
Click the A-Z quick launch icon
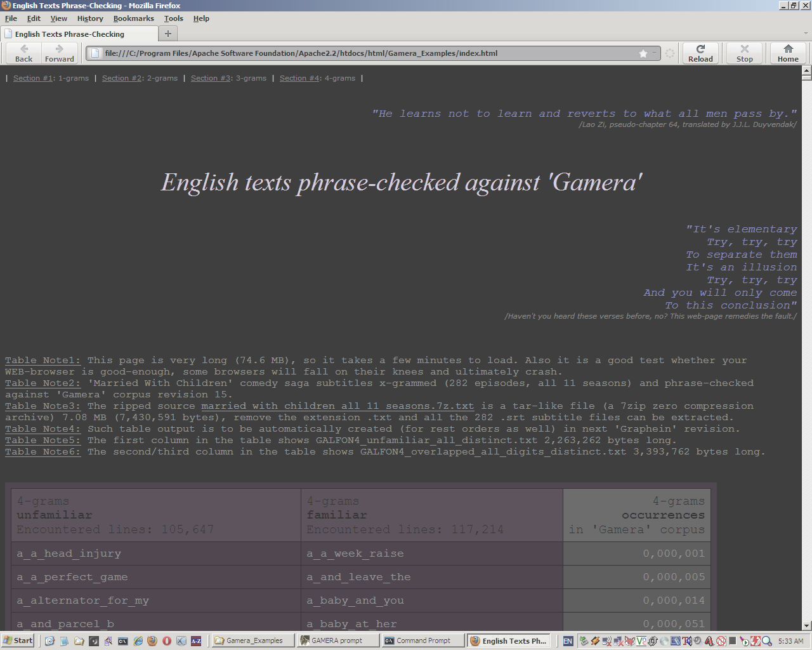pyautogui.click(x=196, y=640)
